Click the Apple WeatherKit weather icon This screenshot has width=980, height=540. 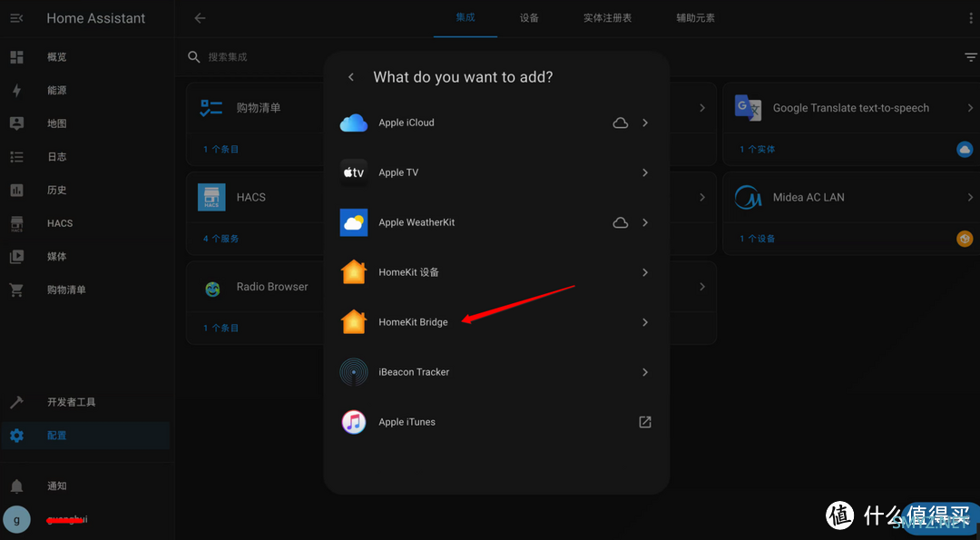point(354,222)
